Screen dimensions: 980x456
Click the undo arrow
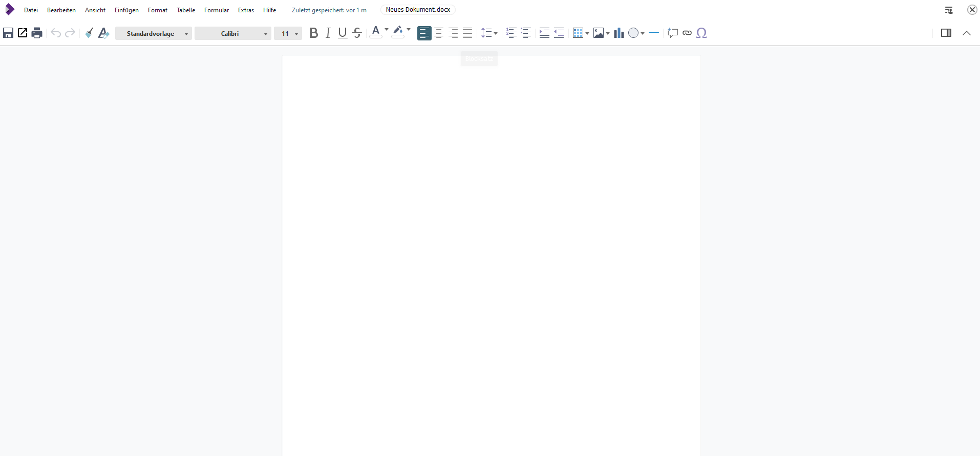(56, 33)
